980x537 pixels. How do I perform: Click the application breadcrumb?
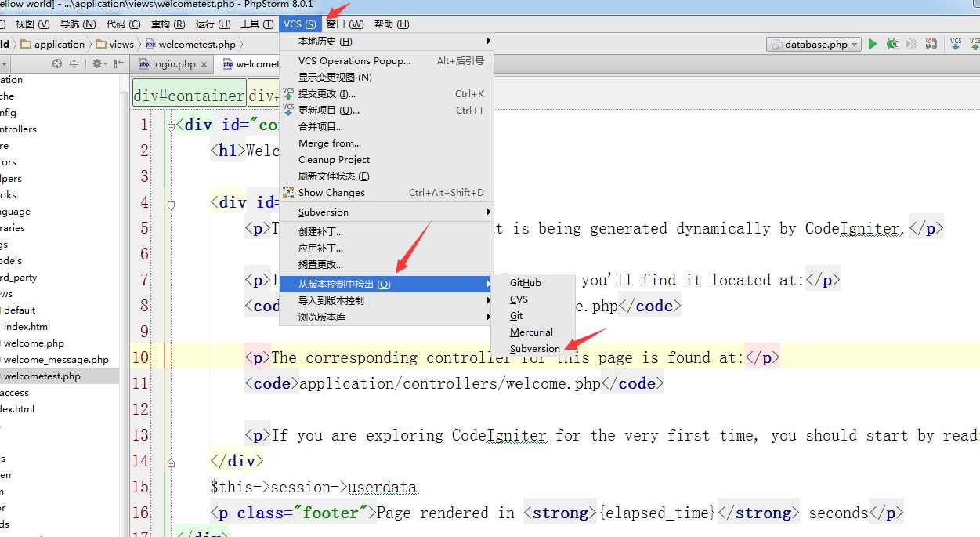[59, 45]
